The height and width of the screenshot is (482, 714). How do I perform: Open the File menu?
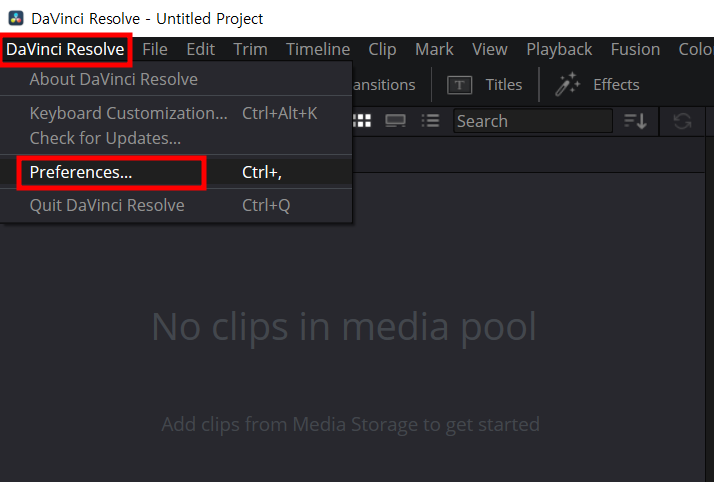(155, 49)
